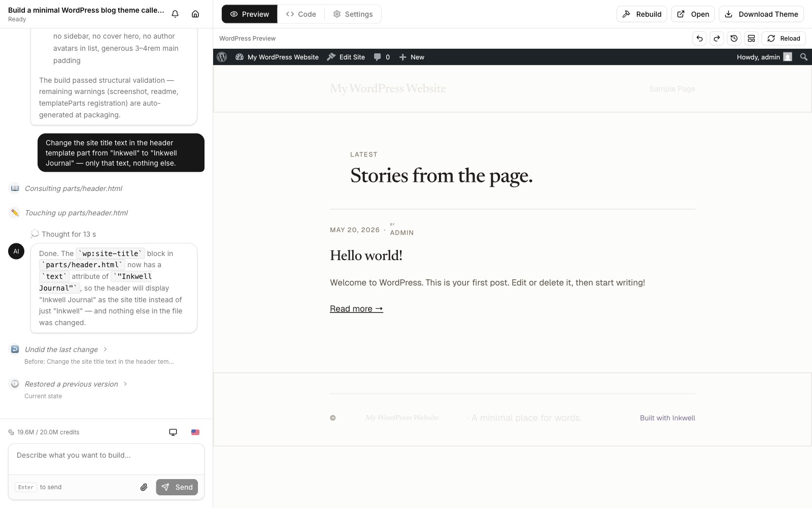The image size is (812, 508).
Task: Switch to the Preview tab
Action: 250,14
